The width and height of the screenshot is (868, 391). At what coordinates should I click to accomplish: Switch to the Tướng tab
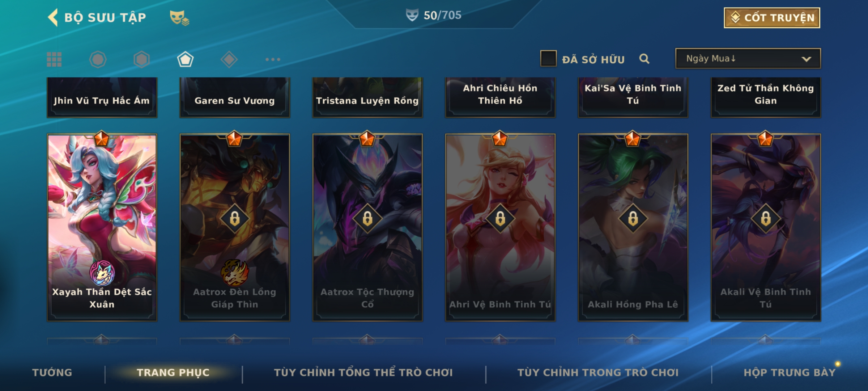(52, 373)
